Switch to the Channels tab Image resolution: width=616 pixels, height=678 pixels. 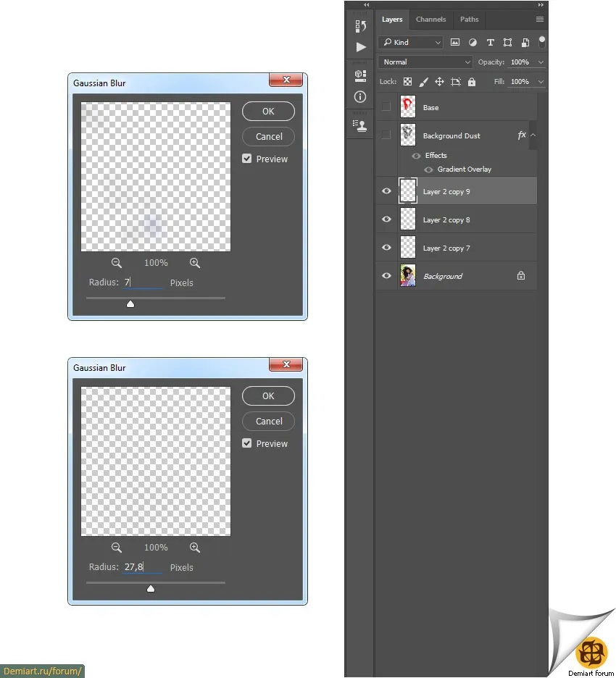click(431, 20)
